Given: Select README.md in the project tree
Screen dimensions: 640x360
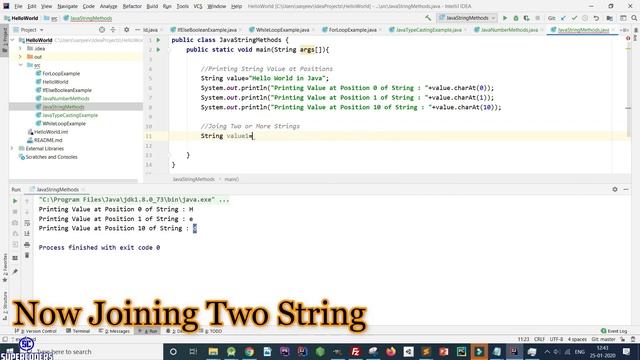Looking at the screenshot, I should pos(49,140).
